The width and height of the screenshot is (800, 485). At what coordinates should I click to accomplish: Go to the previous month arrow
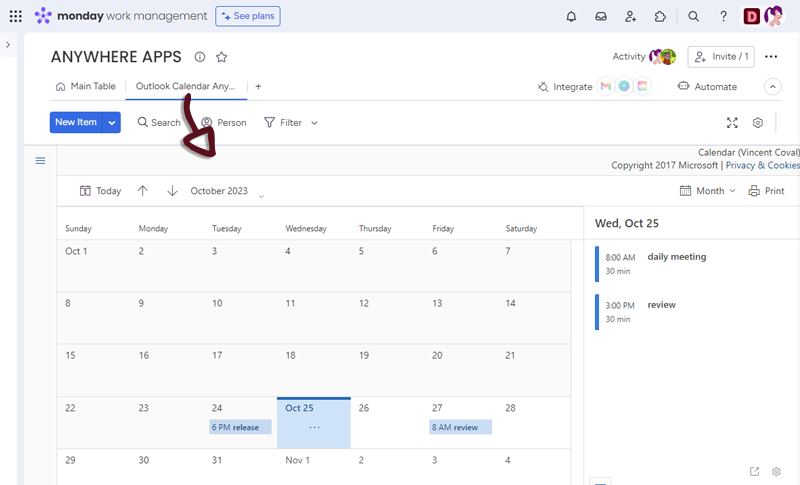pos(143,191)
